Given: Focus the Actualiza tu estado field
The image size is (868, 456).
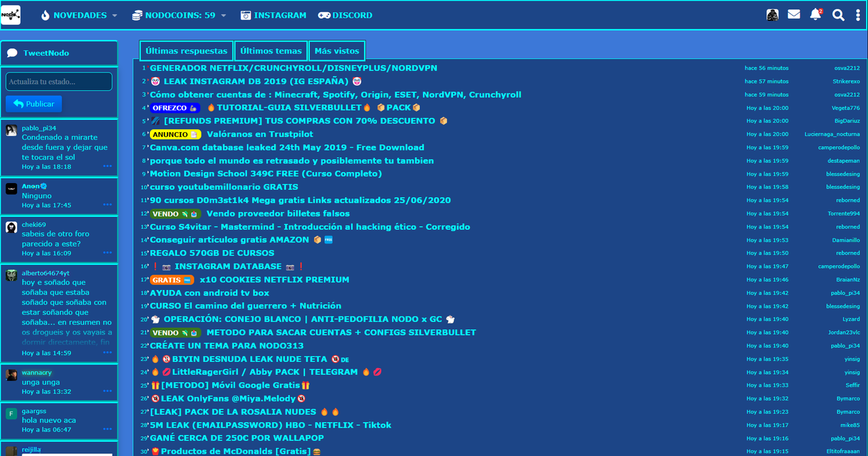Looking at the screenshot, I should tap(59, 81).
